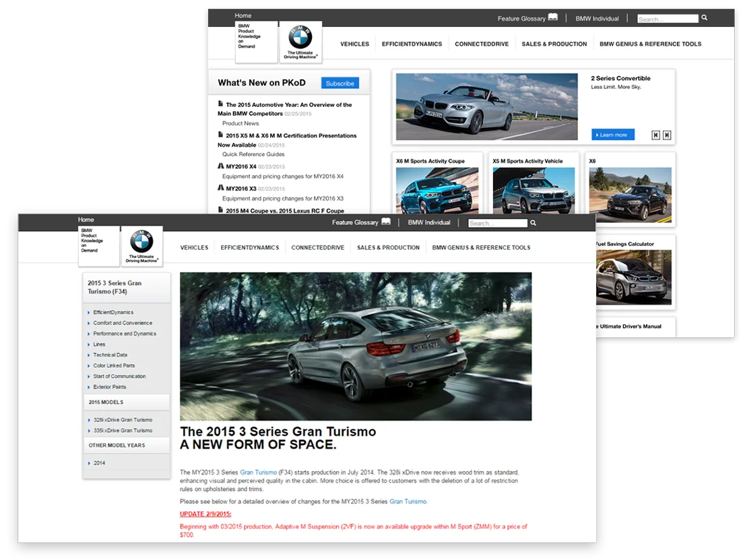Open SALES & PRODUCTION menu in front window
Image resolution: width=741 pixels, height=560 pixels.
[389, 248]
